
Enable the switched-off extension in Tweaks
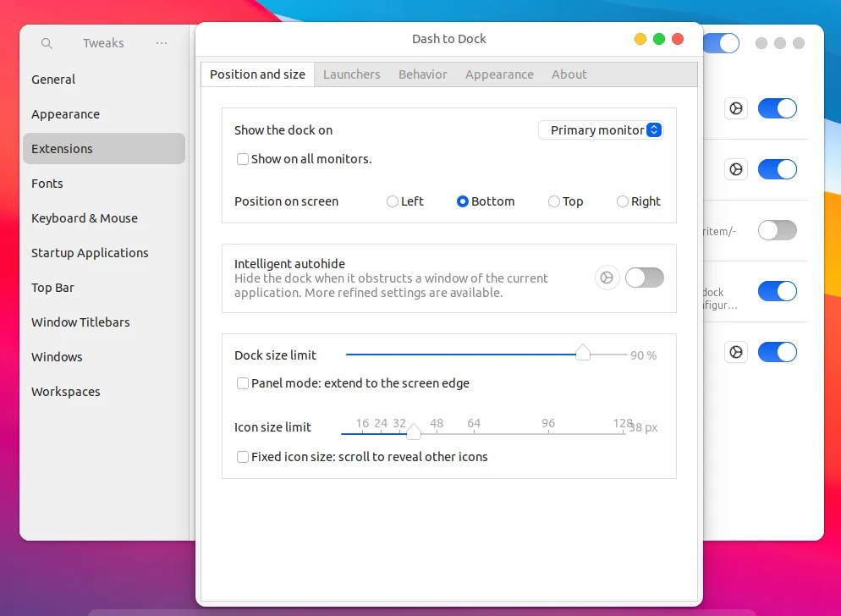pyautogui.click(x=778, y=230)
